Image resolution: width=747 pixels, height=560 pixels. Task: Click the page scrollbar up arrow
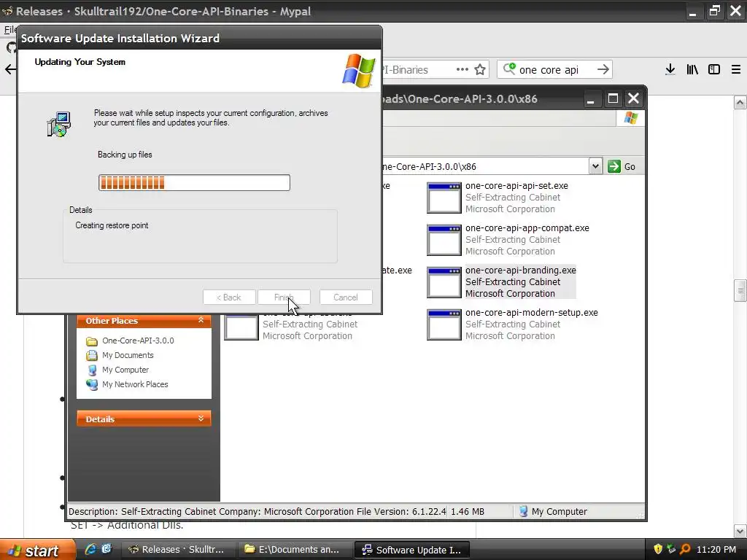point(740,102)
